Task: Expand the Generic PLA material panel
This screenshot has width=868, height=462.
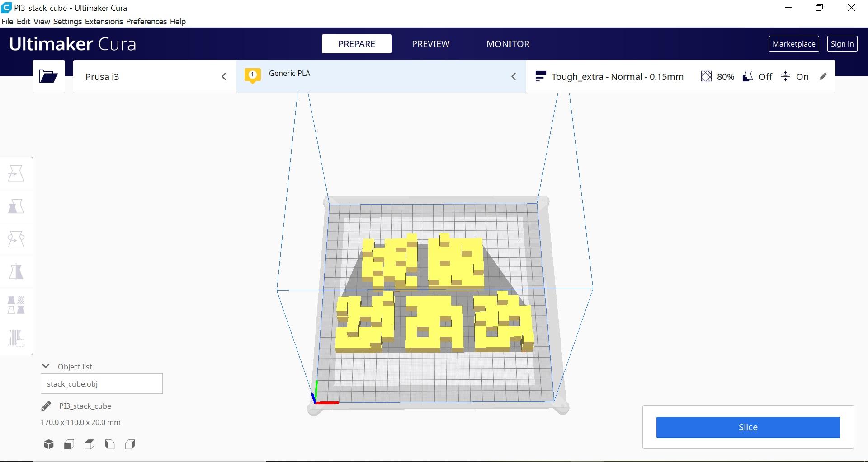Action: pyautogui.click(x=381, y=77)
